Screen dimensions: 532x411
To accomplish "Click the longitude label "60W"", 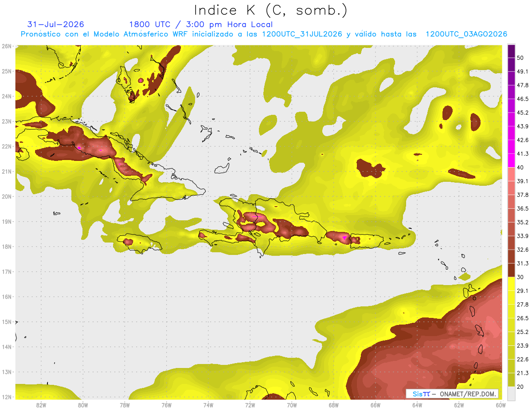I will pos(501,405).
